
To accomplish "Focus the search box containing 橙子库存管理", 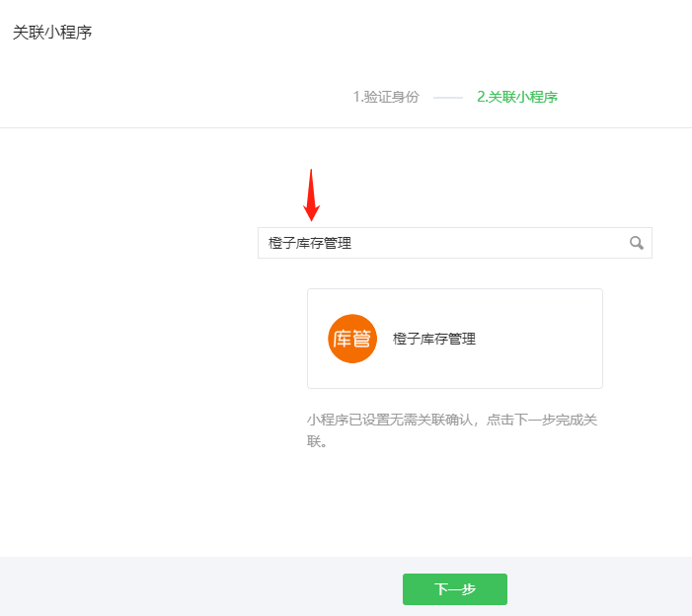I will click(395, 243).
